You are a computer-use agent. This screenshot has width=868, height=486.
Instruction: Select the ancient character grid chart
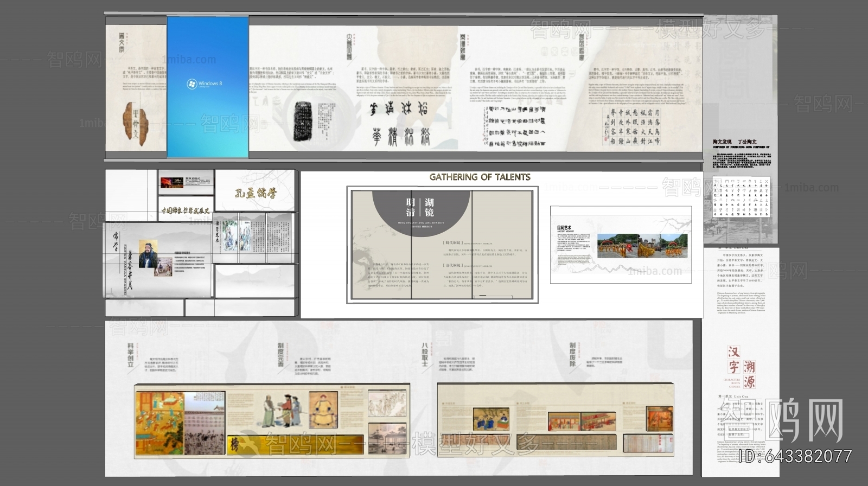[741, 196]
